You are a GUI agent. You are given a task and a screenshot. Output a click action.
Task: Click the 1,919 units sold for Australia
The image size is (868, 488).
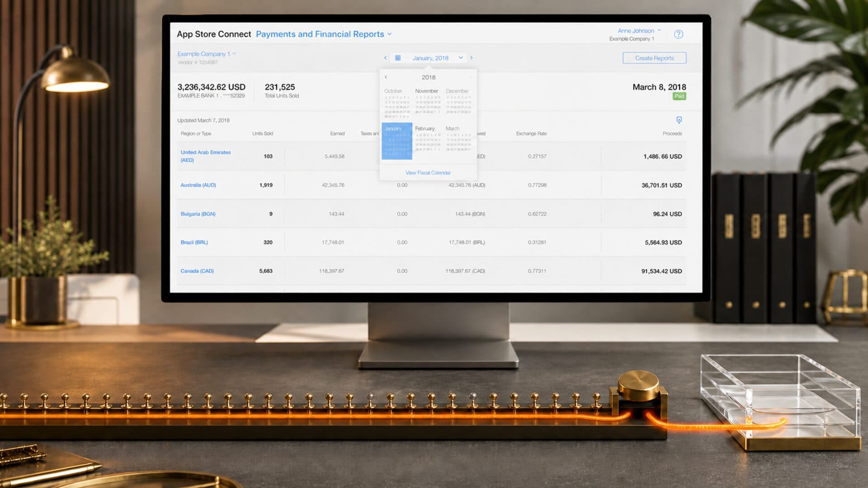pos(266,185)
